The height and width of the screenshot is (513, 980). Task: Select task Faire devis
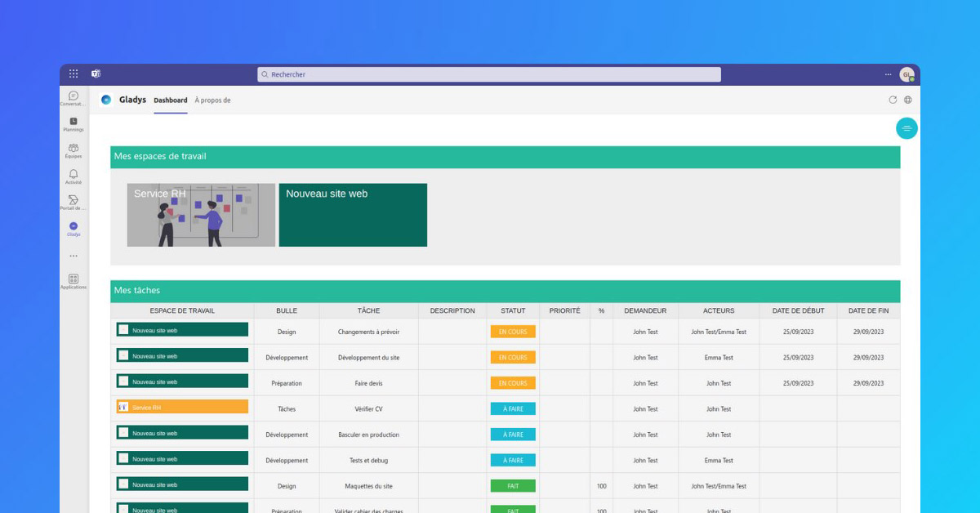tap(368, 383)
